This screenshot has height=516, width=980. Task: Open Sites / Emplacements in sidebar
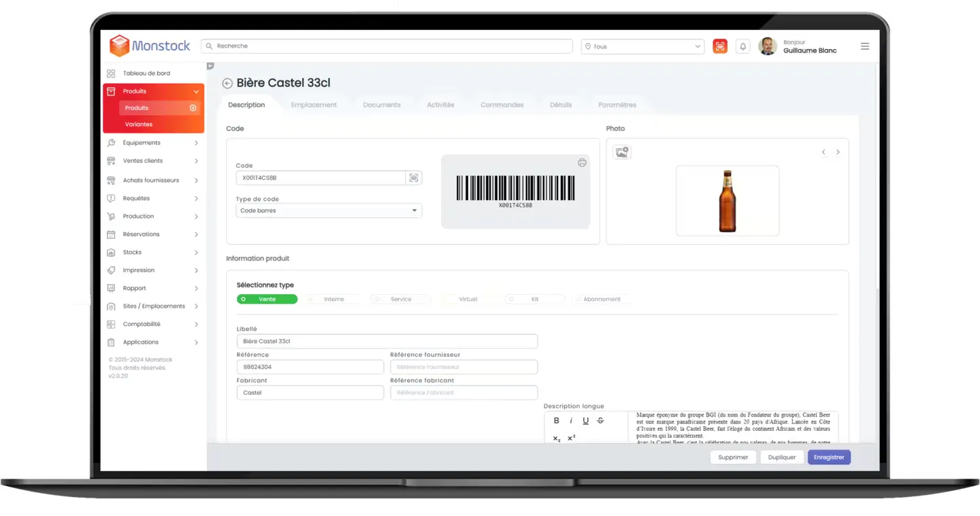(153, 306)
